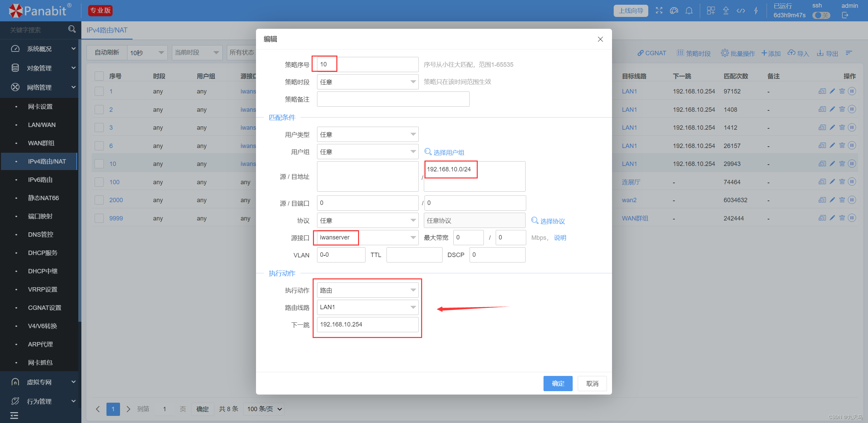
Task: Open the 执行动作 dropdown showing 路由
Action: (368, 290)
